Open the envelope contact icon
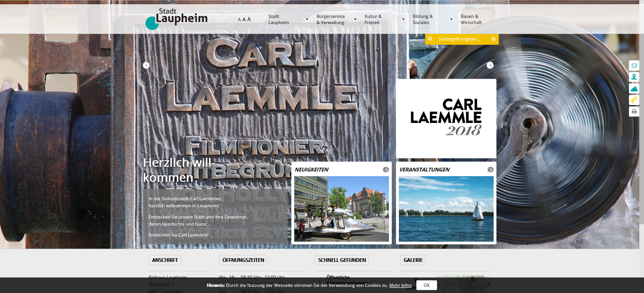The image size is (644, 293). click(634, 65)
